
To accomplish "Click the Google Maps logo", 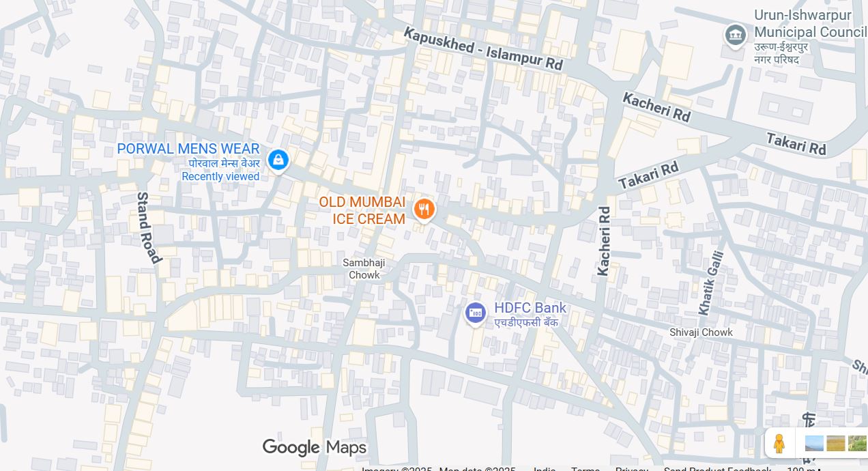I will [315, 447].
